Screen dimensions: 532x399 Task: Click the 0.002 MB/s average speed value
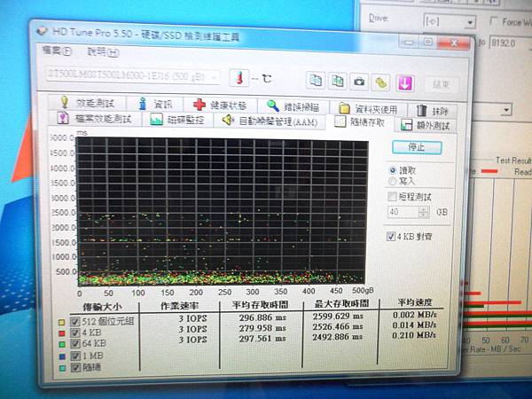click(x=415, y=315)
